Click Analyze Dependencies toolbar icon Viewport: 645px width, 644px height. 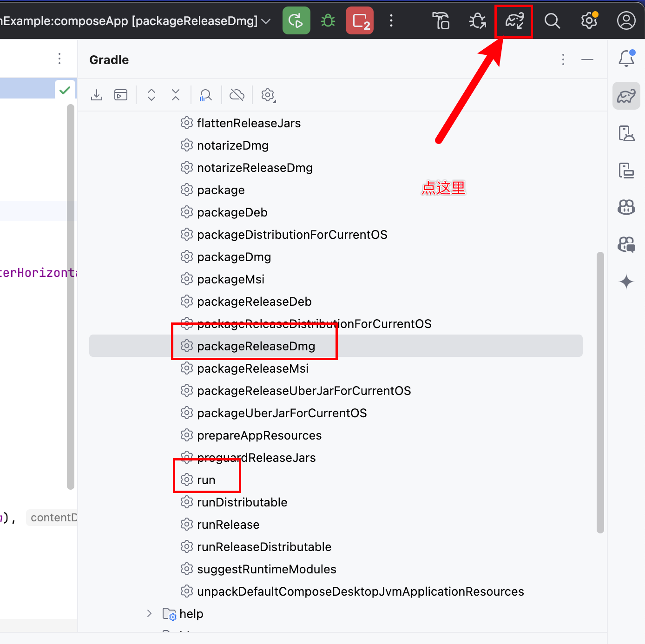tap(205, 95)
